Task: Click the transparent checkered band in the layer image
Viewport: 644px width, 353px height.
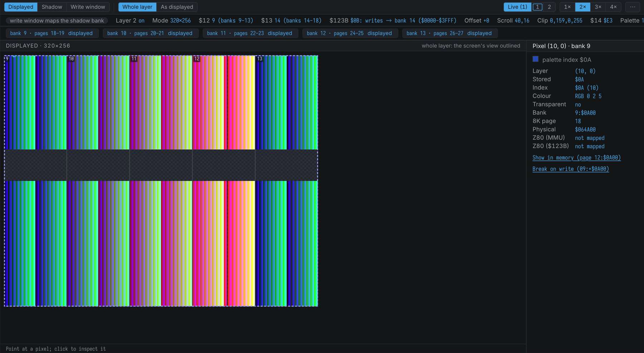Action: [161, 165]
